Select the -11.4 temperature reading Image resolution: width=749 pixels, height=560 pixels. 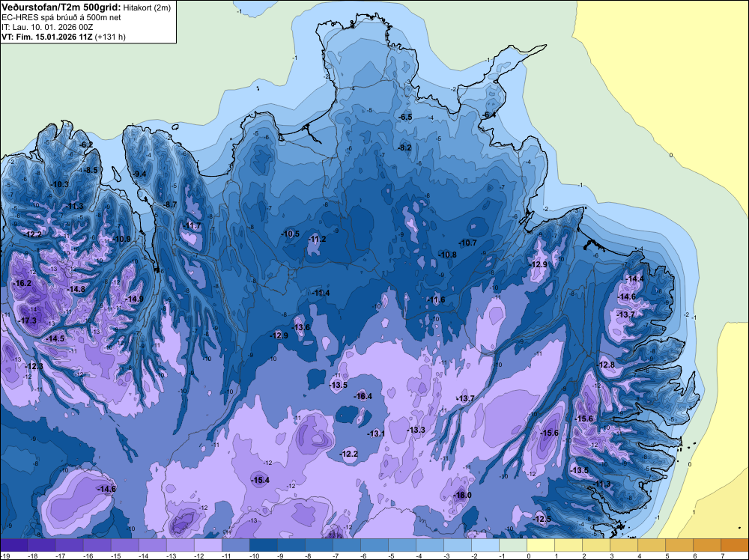click(321, 293)
